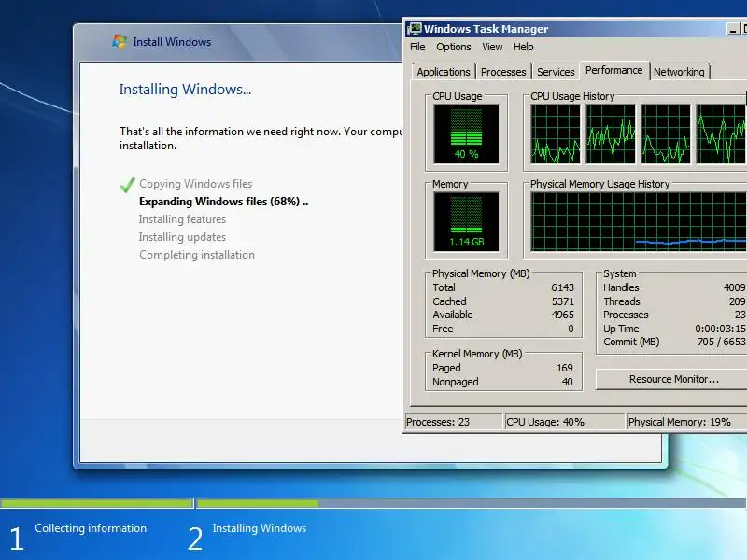The image size is (747, 560).
Task: Click the status bar Physical Memory: 19% entry
Action: click(x=686, y=422)
